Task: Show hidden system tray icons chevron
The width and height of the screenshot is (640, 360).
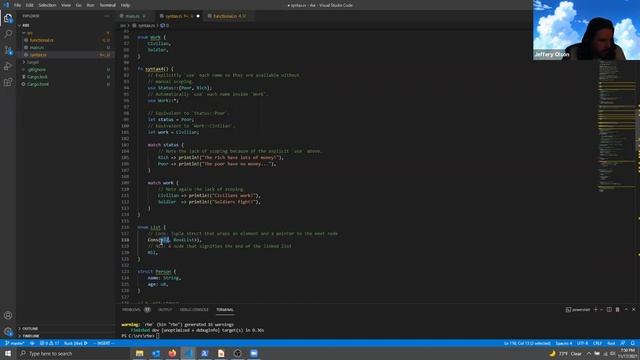Action: [589, 353]
